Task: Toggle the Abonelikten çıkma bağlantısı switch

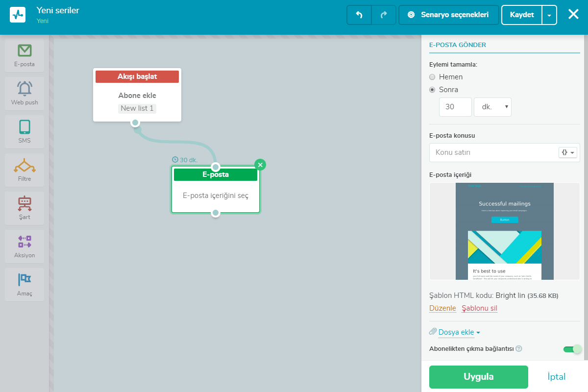Action: pos(572,349)
